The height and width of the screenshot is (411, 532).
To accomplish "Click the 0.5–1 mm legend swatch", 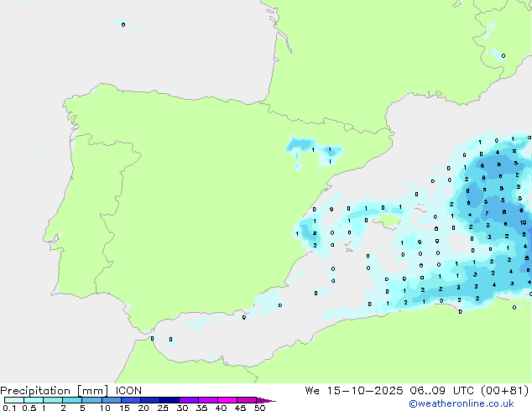I will point(34,400).
